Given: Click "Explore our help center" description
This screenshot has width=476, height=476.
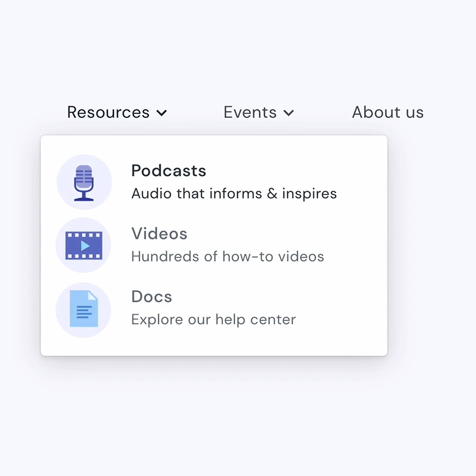Looking at the screenshot, I should (x=213, y=319).
